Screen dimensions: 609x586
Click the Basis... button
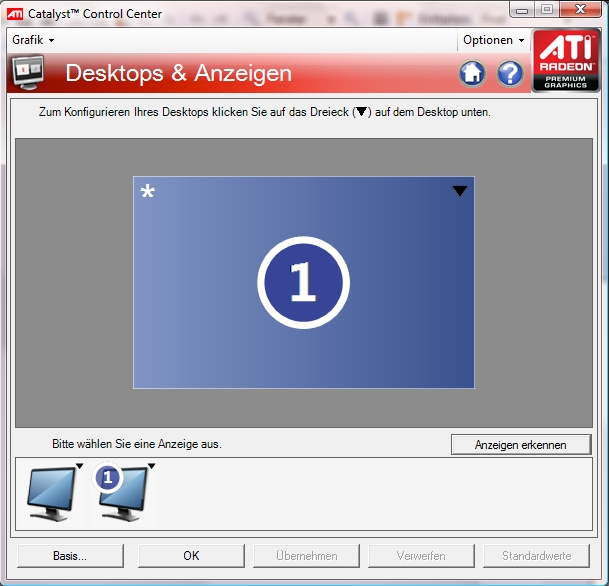[70, 556]
